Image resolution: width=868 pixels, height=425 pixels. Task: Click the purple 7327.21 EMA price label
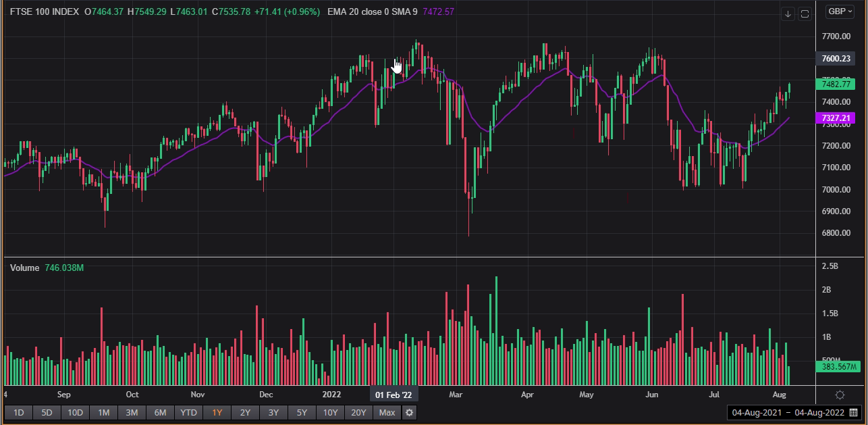(x=836, y=118)
